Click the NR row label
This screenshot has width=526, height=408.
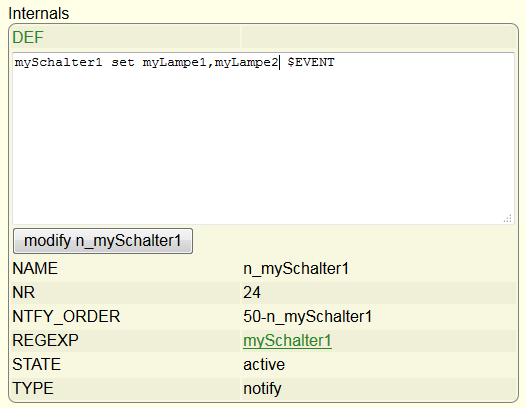(x=23, y=293)
